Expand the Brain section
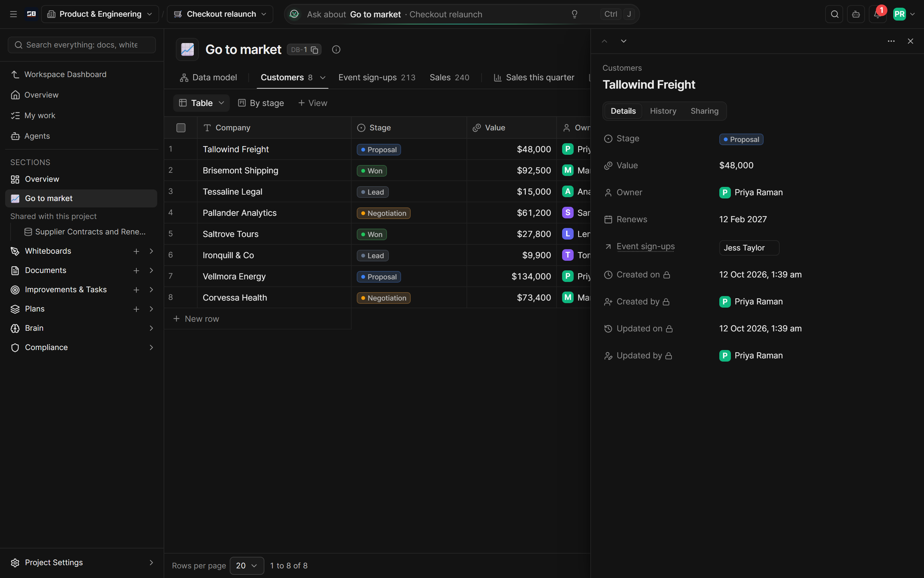 pos(151,328)
